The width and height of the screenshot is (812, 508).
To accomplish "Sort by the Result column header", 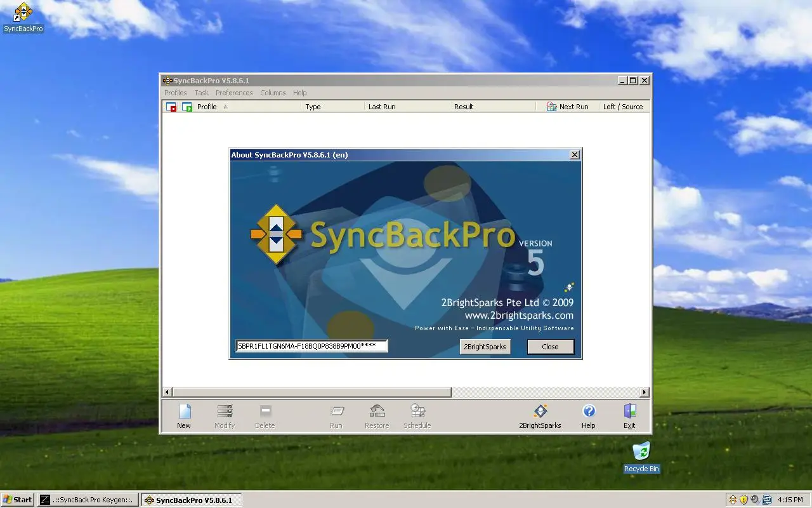I will pyautogui.click(x=492, y=107).
